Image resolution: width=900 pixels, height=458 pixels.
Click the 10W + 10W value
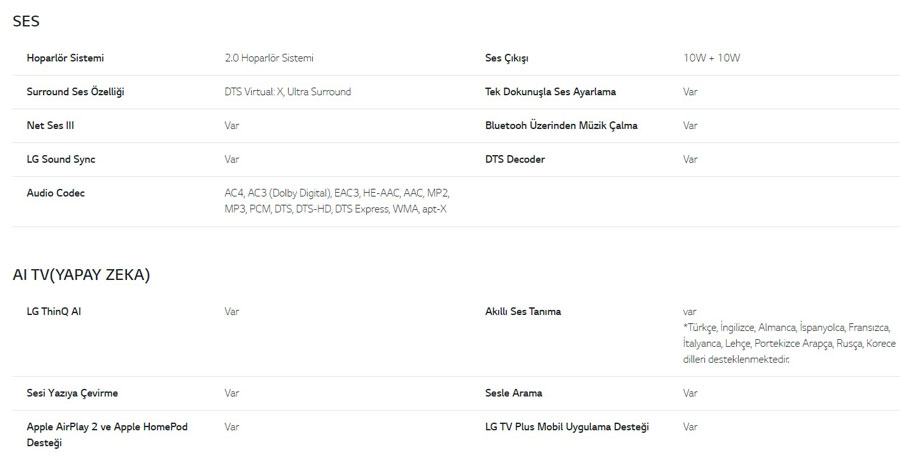[712, 58]
